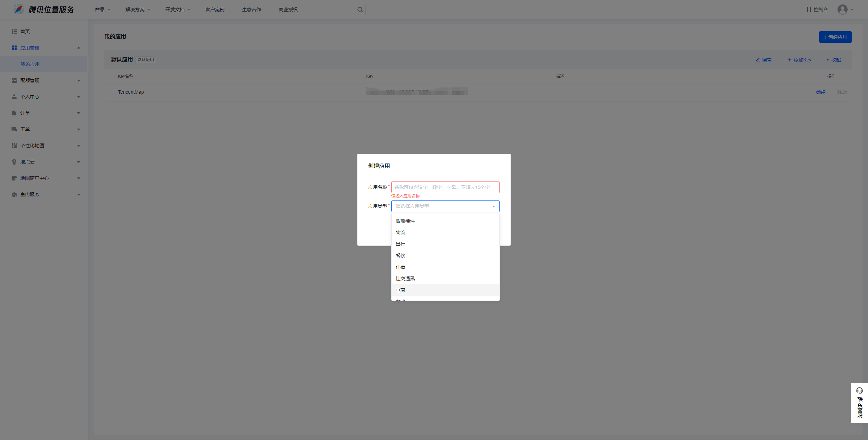868x440 pixels.
Task: Click the 创建应用 blue button
Action: (835, 37)
